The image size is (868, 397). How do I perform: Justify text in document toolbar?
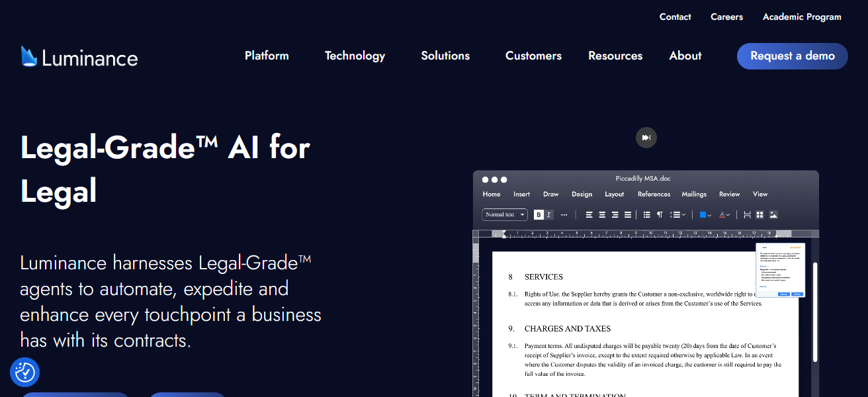coord(628,214)
